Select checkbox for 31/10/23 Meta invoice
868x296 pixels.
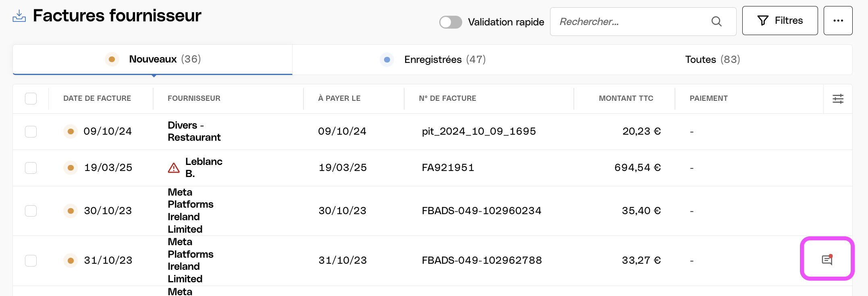[31, 261]
